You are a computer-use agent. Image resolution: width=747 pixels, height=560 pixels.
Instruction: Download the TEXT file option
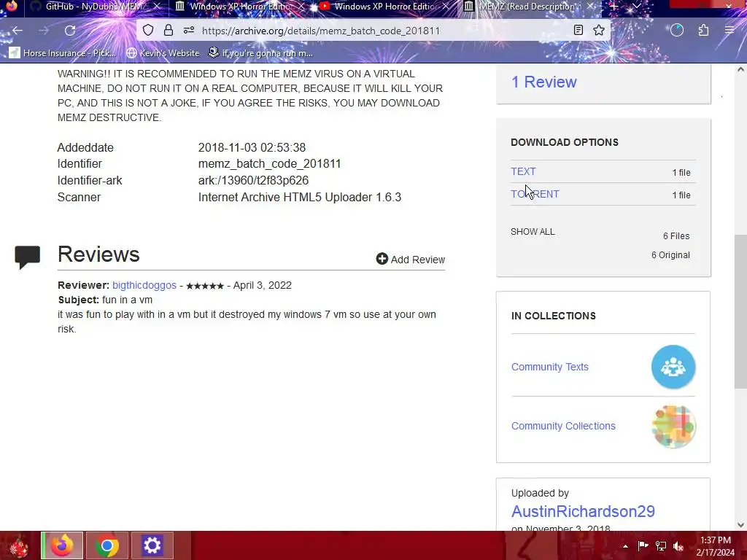(x=523, y=171)
